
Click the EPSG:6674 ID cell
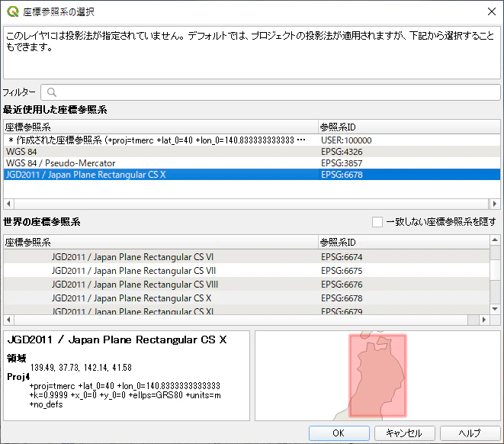342,257
